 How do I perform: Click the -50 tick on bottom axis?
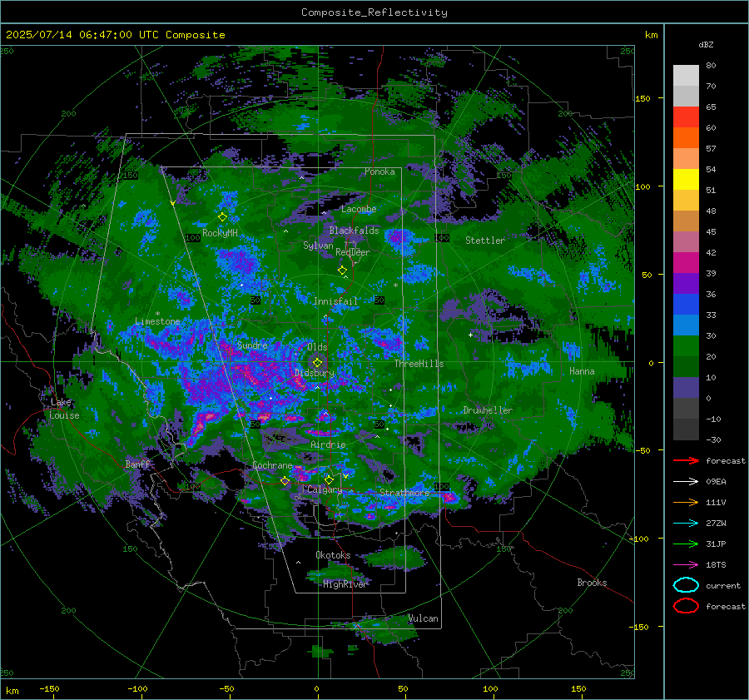[x=226, y=688]
